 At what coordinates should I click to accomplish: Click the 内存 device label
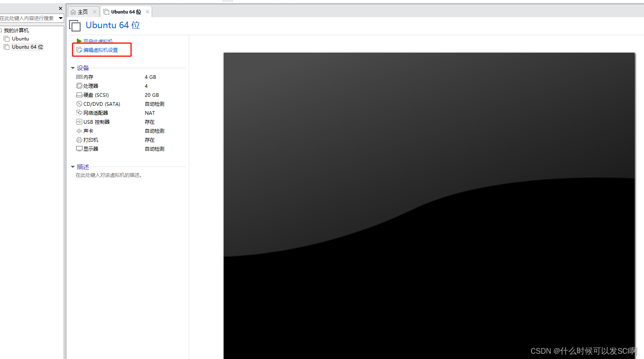coord(88,77)
